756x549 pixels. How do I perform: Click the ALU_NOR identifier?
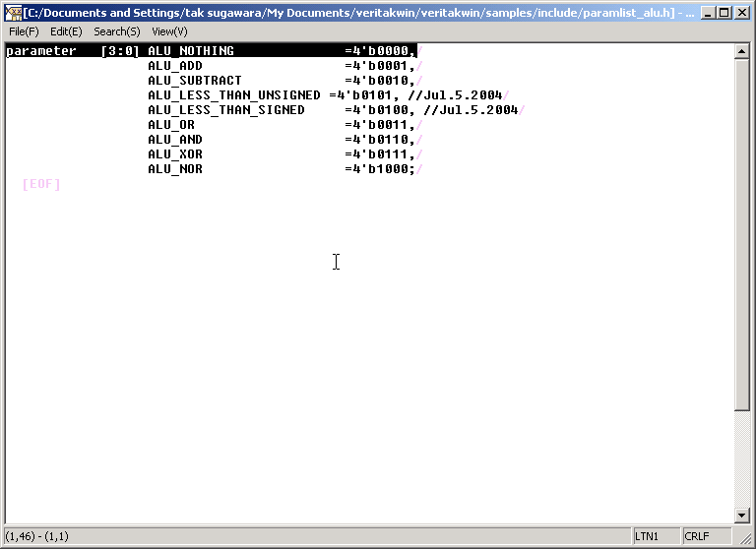(175, 169)
